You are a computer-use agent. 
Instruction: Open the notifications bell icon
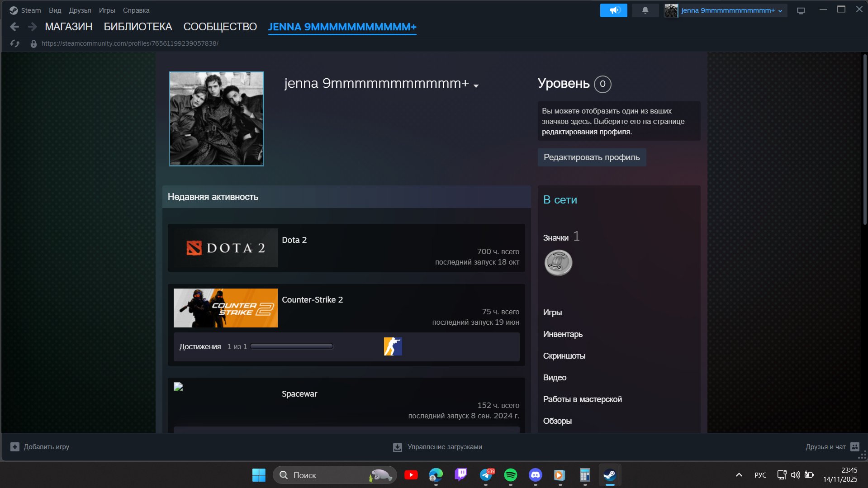pyautogui.click(x=645, y=10)
